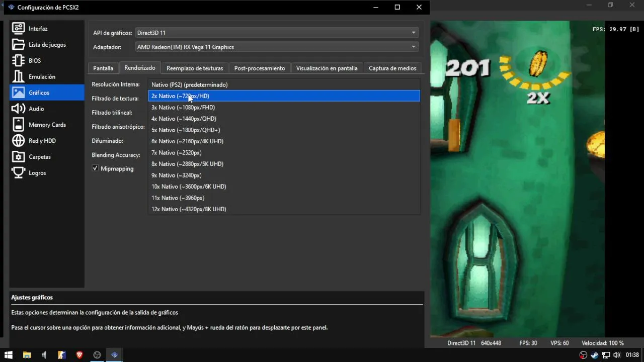Screen dimensions: 644x362
Task: Open the Windows Start menu
Action: point(9,355)
